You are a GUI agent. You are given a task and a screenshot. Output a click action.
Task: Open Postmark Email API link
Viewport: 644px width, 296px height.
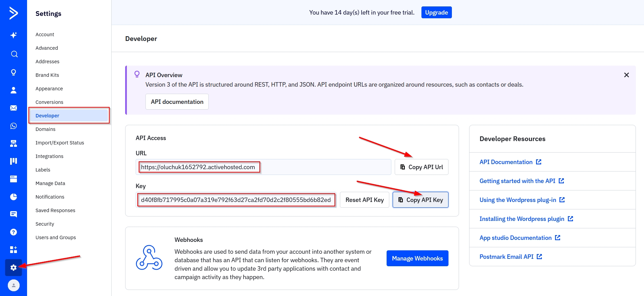[511, 257]
